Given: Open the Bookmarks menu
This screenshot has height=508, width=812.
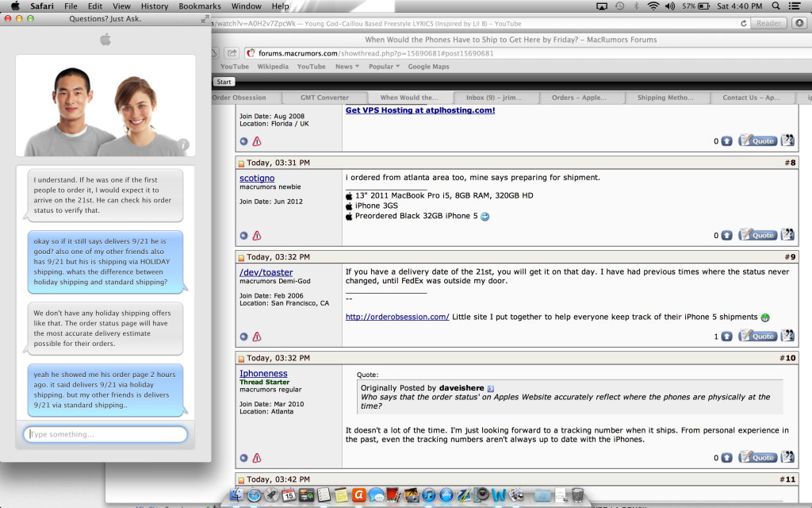Looking at the screenshot, I should 199,6.
